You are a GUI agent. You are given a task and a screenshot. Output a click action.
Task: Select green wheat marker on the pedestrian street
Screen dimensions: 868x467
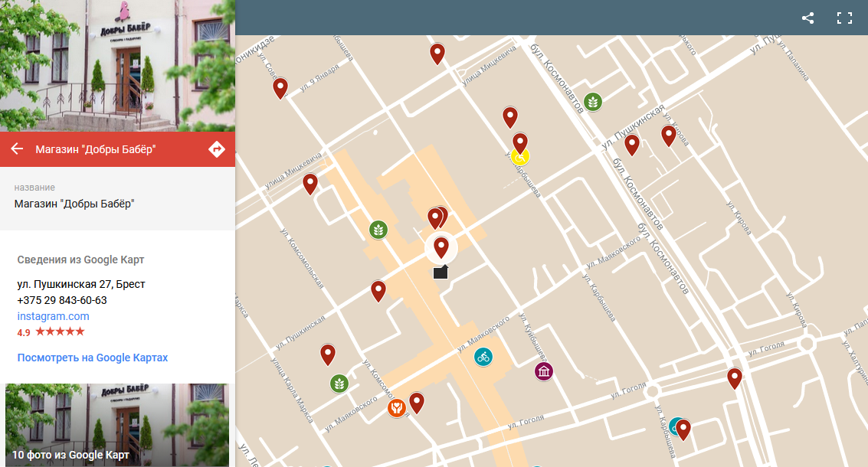point(378,229)
